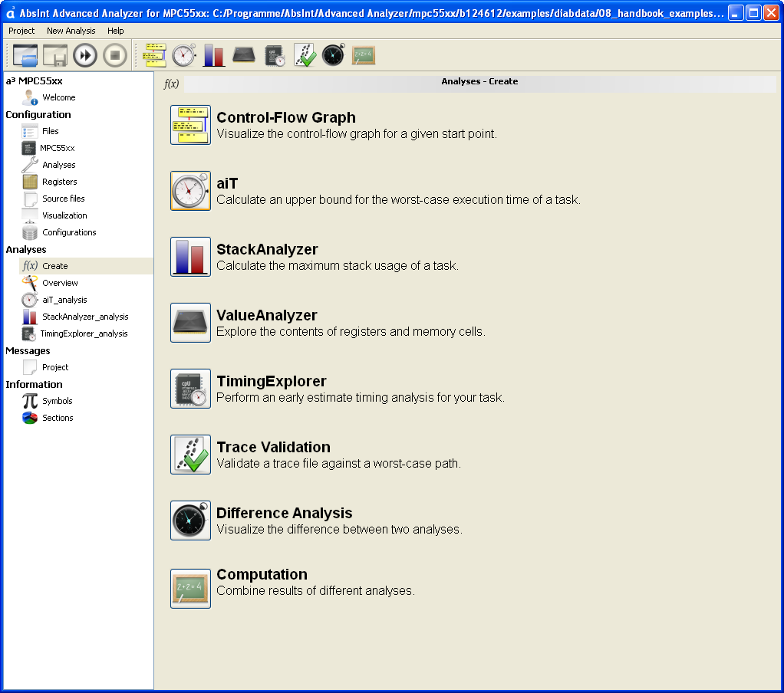Image resolution: width=784 pixels, height=693 pixels.
Task: Click the large Computation chalkboard icon
Action: click(x=190, y=589)
